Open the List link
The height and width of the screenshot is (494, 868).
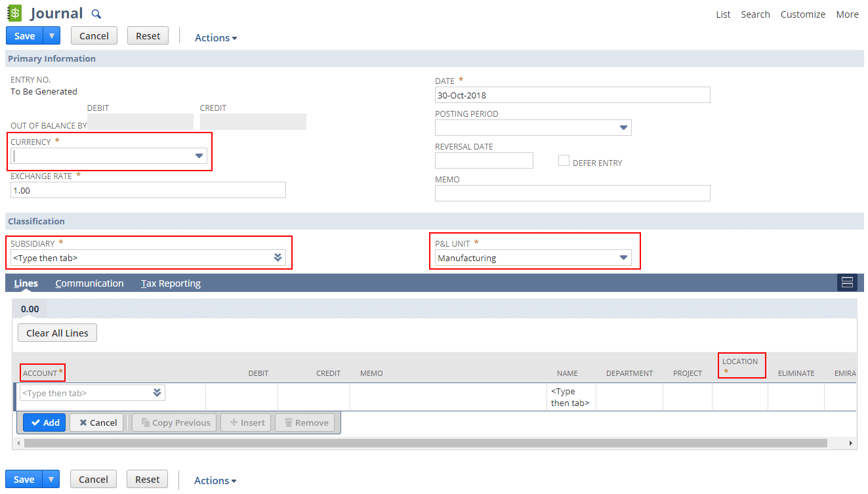click(x=723, y=14)
